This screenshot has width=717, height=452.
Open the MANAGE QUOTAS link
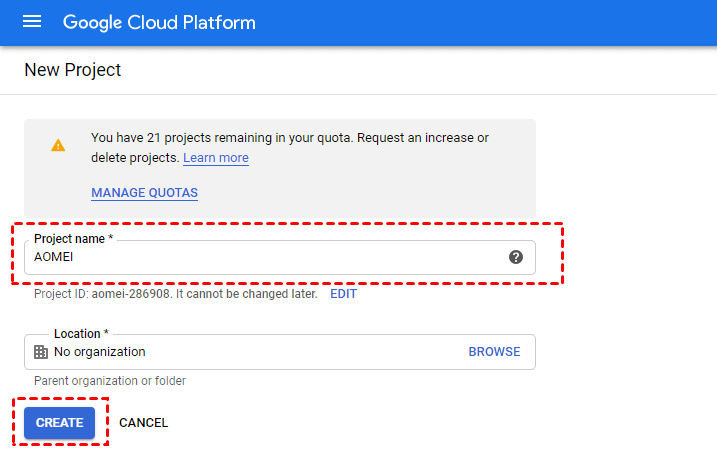pos(144,193)
